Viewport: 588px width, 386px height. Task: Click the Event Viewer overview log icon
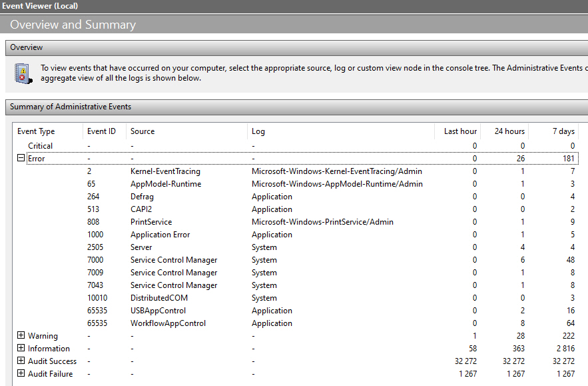(23, 73)
